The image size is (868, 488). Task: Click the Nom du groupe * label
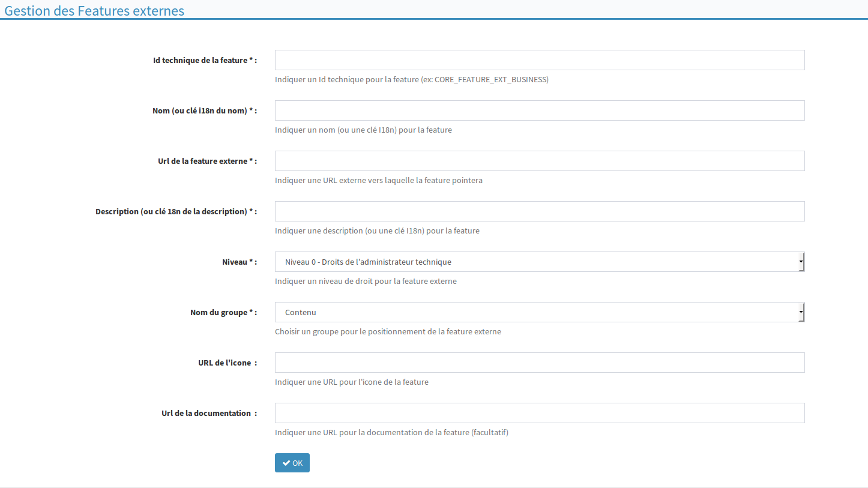[x=223, y=312]
